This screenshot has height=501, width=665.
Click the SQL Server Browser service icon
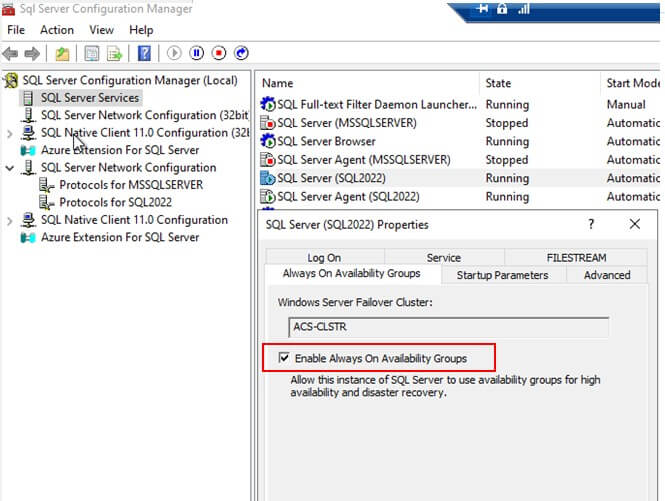coord(268,141)
